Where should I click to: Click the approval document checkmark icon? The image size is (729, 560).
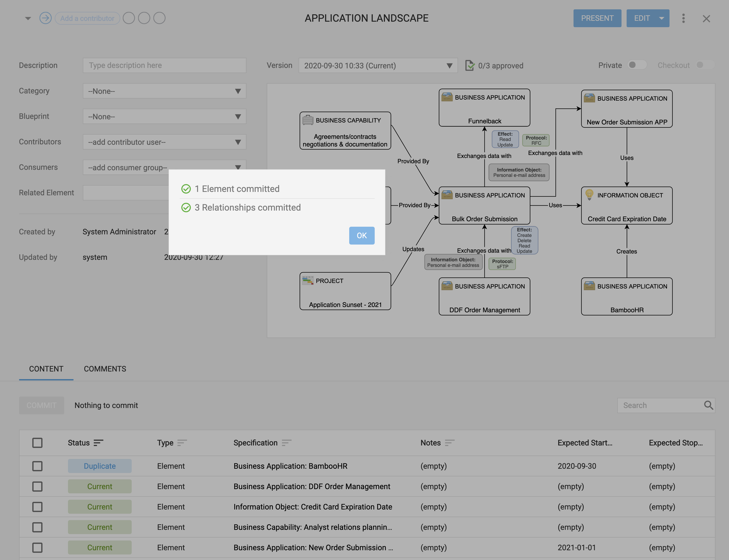[470, 65]
